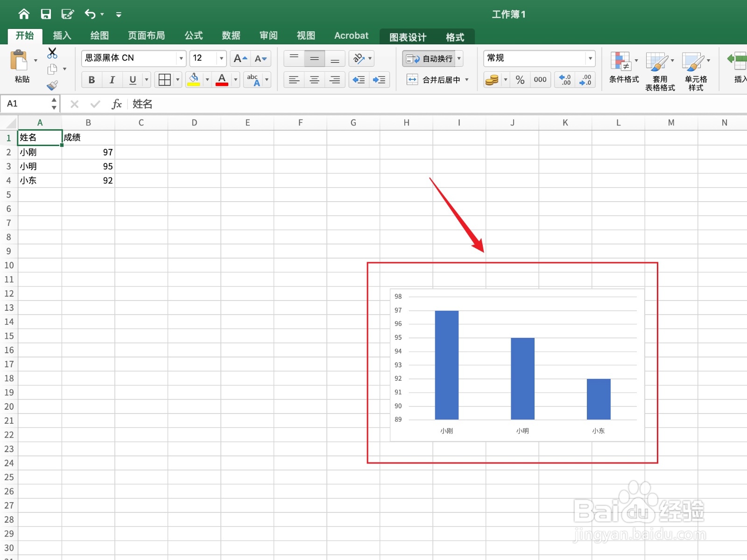The height and width of the screenshot is (560, 747).
Task: Expand the paste options arrow
Action: (35, 61)
